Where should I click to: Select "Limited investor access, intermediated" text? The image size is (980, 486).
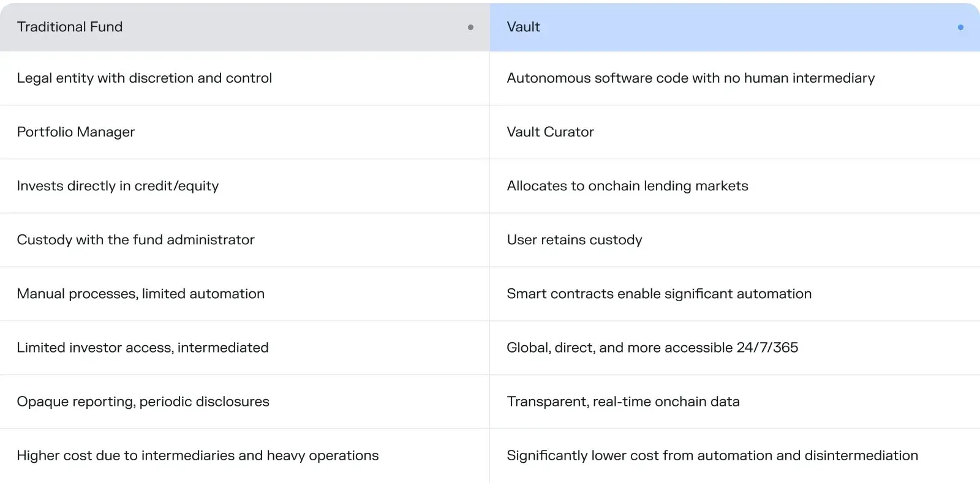(x=143, y=348)
